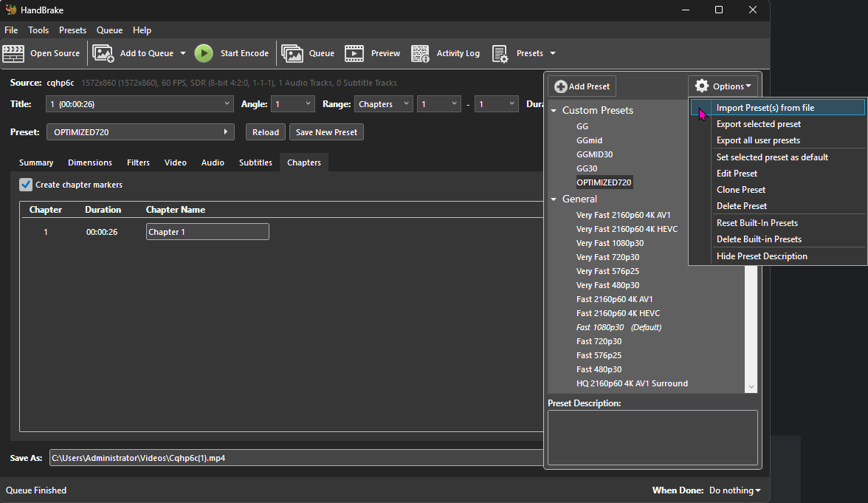Open the Range type dropdown set to Chapters

pos(384,103)
